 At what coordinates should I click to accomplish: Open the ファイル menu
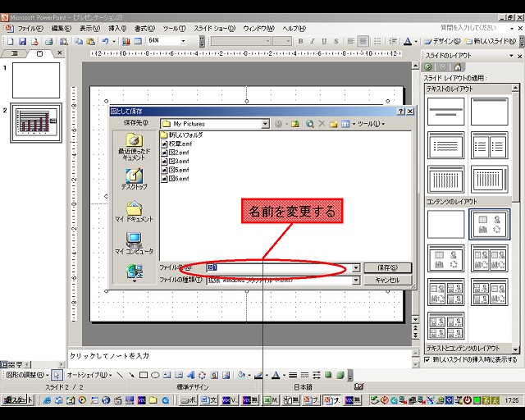30,29
